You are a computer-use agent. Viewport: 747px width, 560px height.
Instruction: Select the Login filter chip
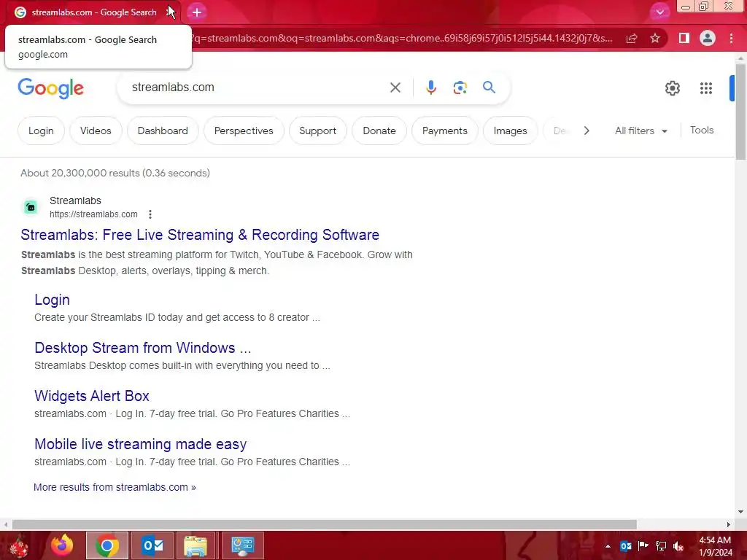point(41,131)
